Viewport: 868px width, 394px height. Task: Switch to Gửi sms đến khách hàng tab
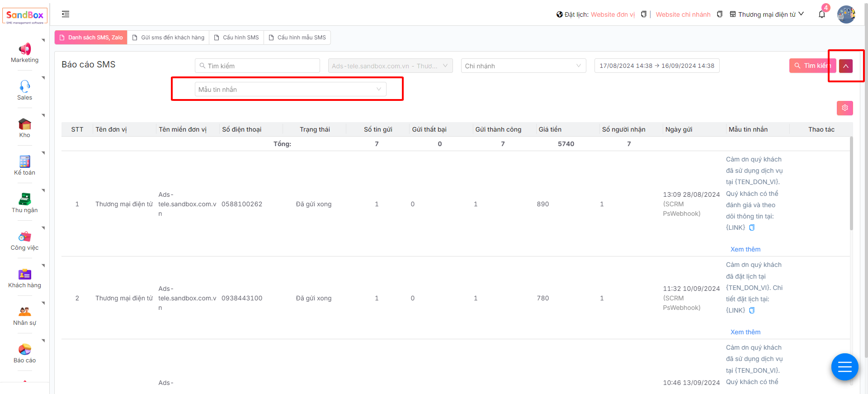[168, 38]
